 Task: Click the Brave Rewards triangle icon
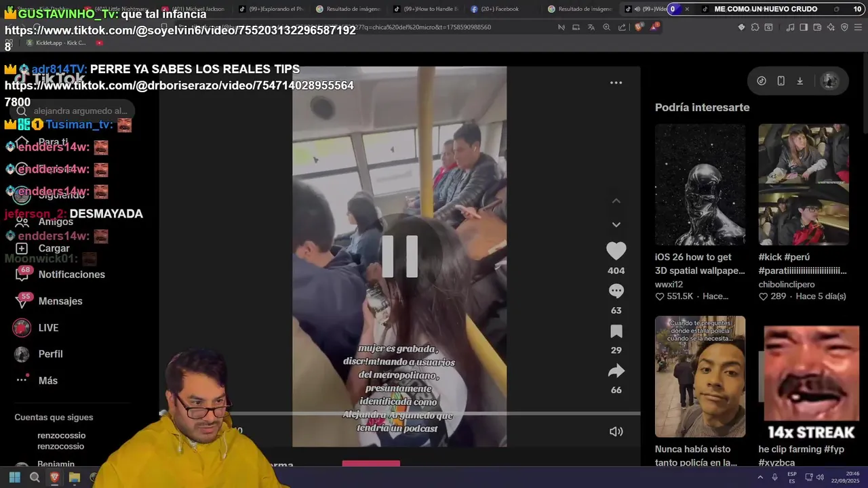[654, 27]
